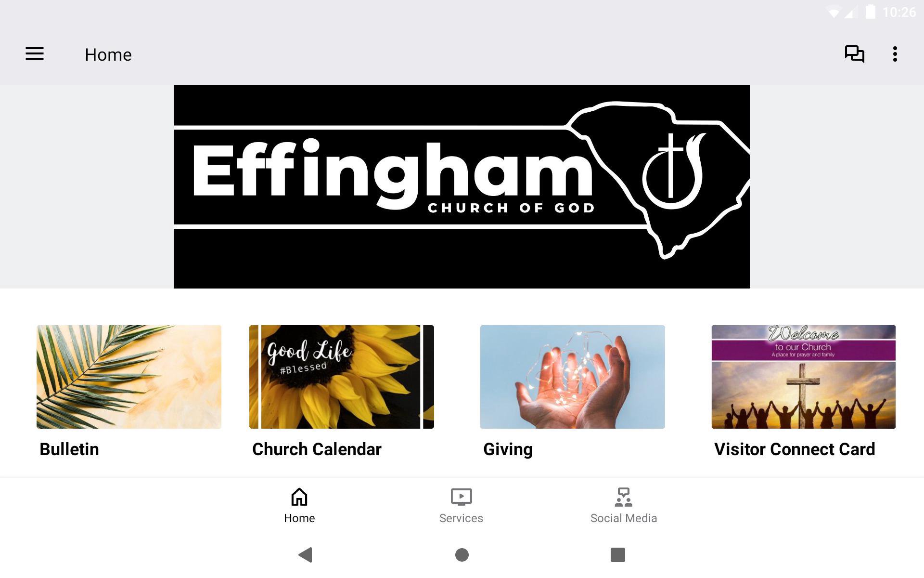Open the chat messages icon
Image resolution: width=924 pixels, height=578 pixels.
pyautogui.click(x=855, y=54)
